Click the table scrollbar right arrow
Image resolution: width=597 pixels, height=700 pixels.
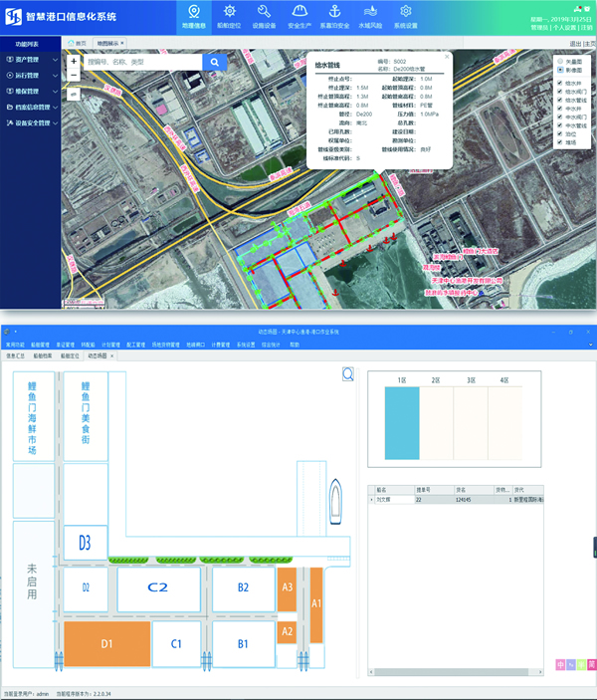pyautogui.click(x=540, y=672)
